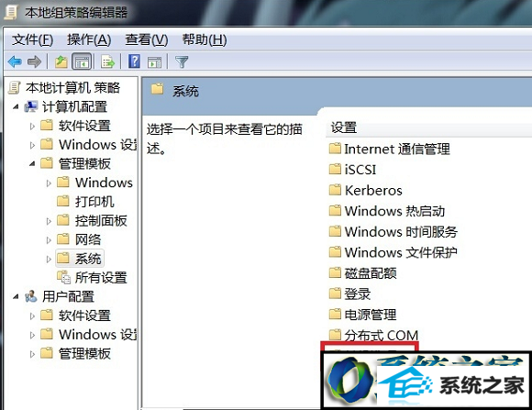Click the 设置 column header
The height and width of the screenshot is (410, 532).
[344, 128]
